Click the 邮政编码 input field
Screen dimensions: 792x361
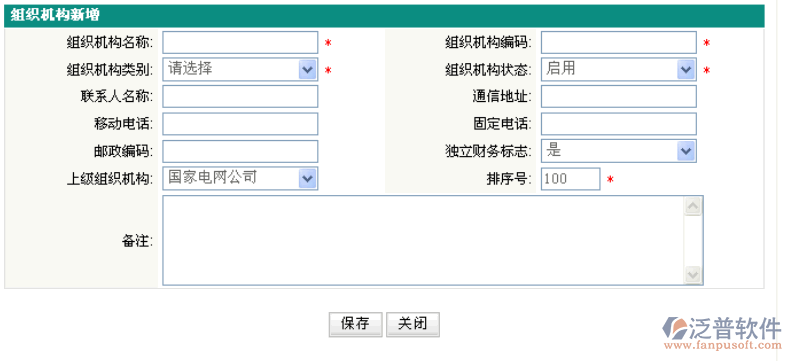point(240,151)
